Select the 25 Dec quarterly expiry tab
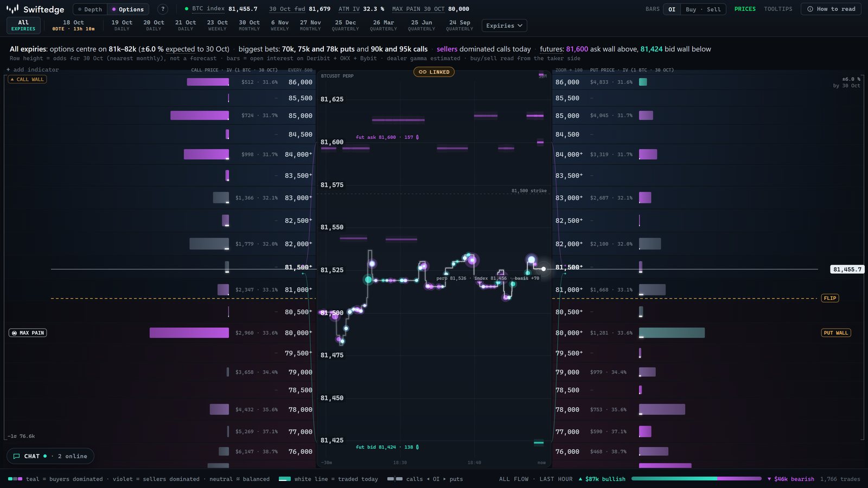Screen dimensions: 868x488 click(346, 25)
